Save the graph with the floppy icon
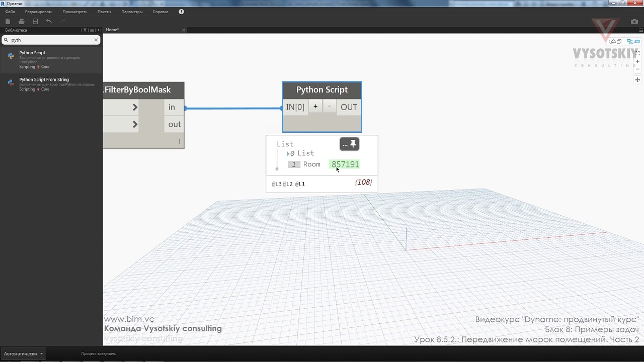 35,21
